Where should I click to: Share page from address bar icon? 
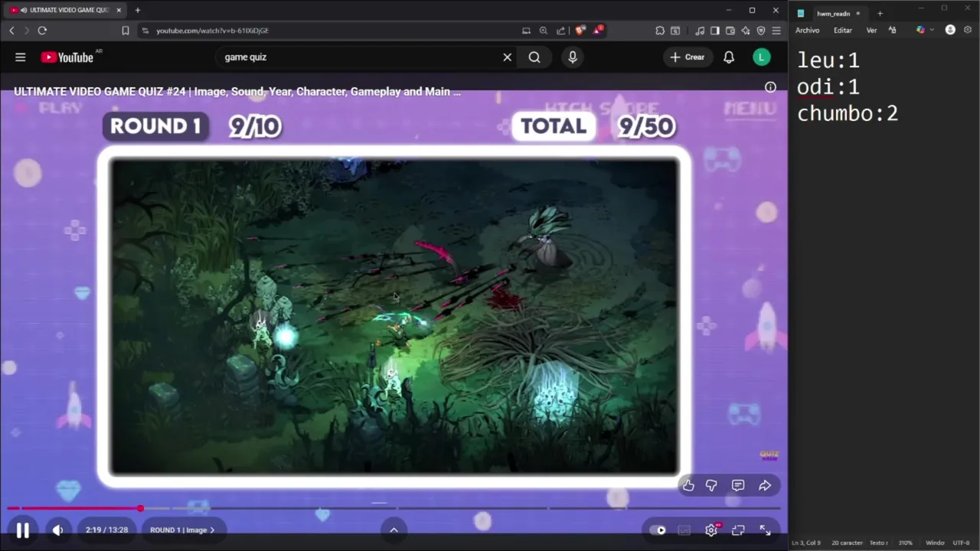pyautogui.click(x=561, y=31)
